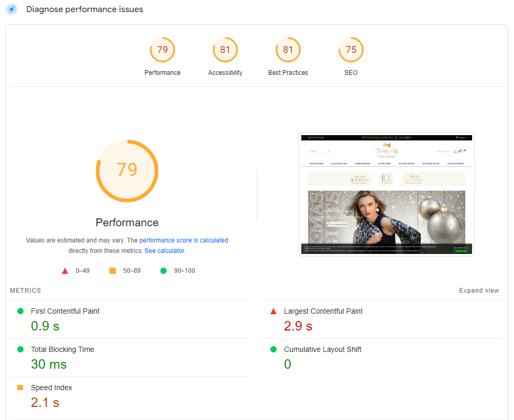The image size is (514, 420).
Task: Click the red 0–49 legend marker
Action: pos(65,271)
